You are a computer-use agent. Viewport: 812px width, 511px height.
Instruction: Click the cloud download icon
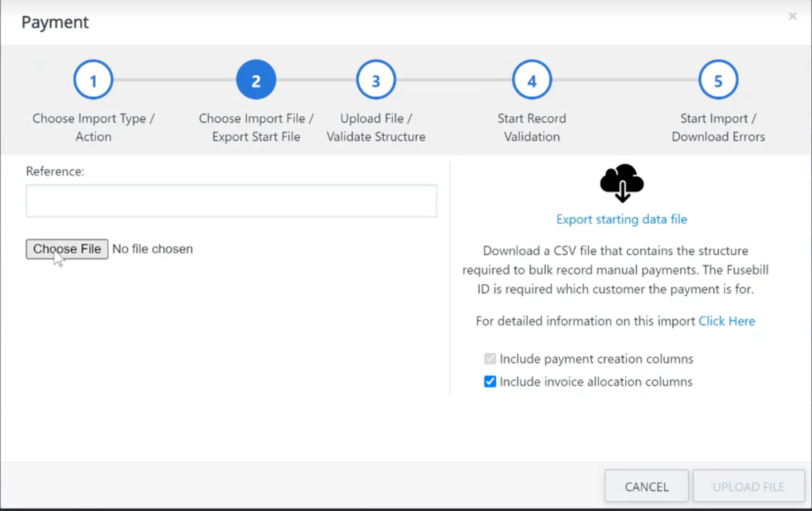coord(622,183)
